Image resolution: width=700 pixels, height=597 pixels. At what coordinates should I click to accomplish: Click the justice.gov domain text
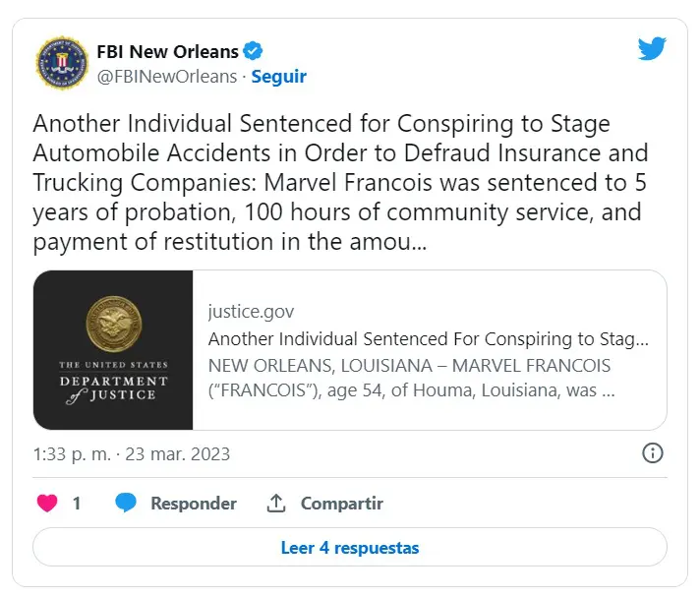tap(251, 312)
